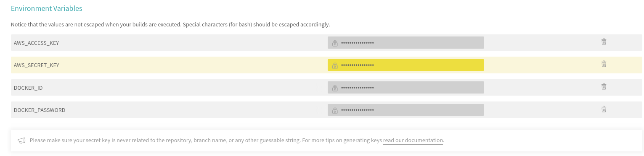Select the DOCKER_PASSWORD variable name label
This screenshot has width=644, height=156.
(x=40, y=110)
